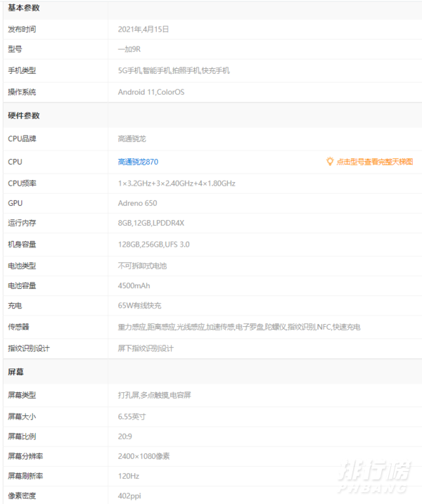Viewport: 422px width, 504px height.
Task: Click the Adreno 650 GPU value
Action: (137, 203)
